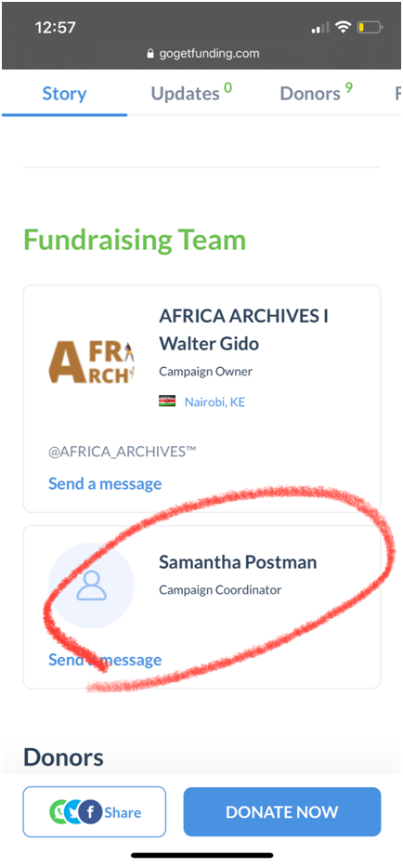Open the Nairobi, KE location link
The height and width of the screenshot is (868, 403).
point(214,401)
